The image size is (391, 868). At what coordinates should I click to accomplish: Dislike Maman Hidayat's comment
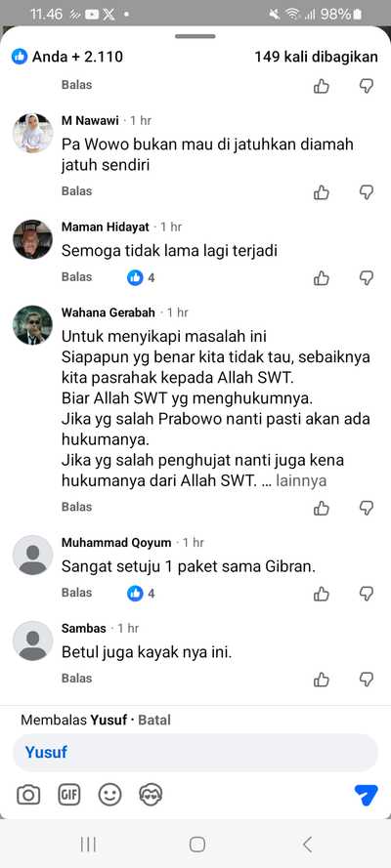click(367, 278)
